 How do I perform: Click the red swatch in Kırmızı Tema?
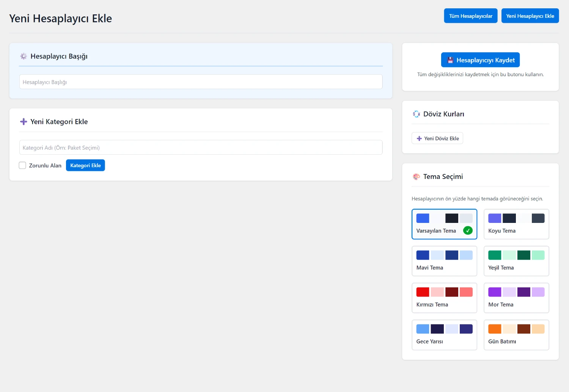pyautogui.click(x=423, y=292)
